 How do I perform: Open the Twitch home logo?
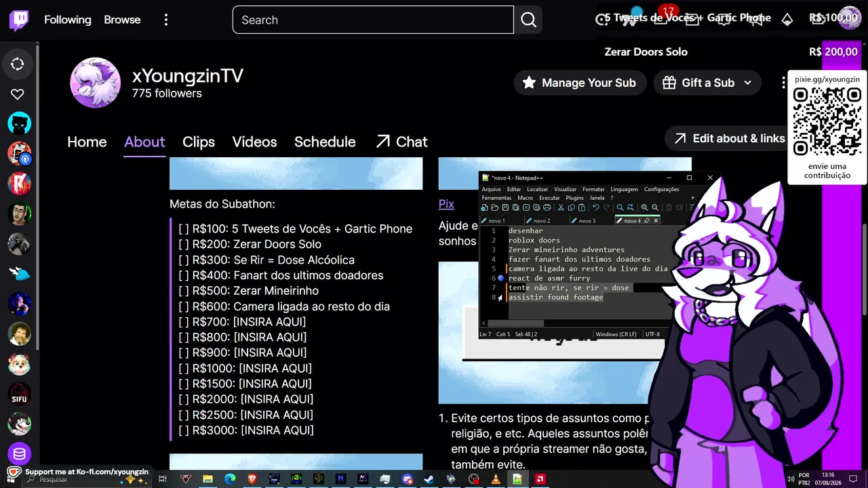[19, 20]
